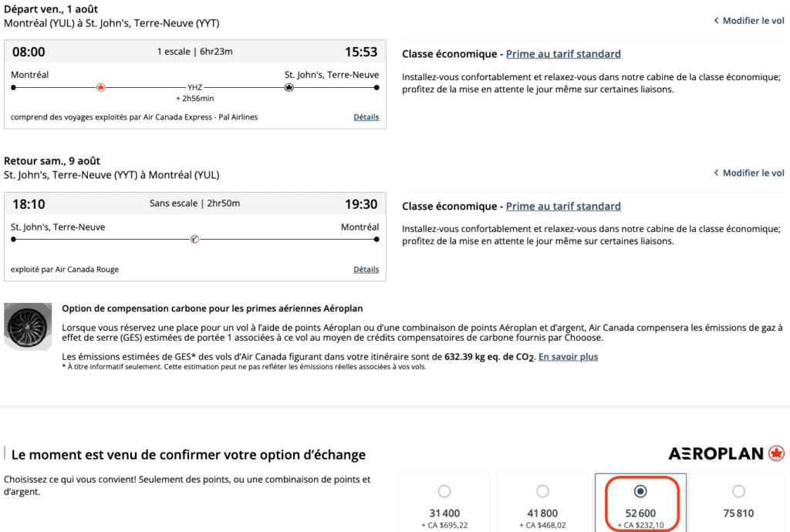The image size is (790, 532).
Task: Click the Aeroplan logo
Action: click(x=726, y=453)
